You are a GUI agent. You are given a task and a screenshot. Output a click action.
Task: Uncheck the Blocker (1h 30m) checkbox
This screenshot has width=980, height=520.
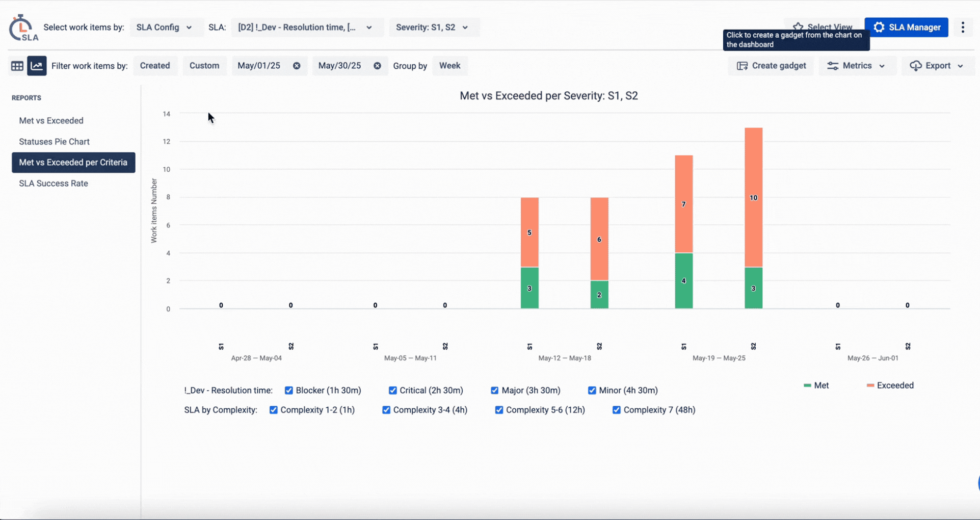[x=289, y=391]
